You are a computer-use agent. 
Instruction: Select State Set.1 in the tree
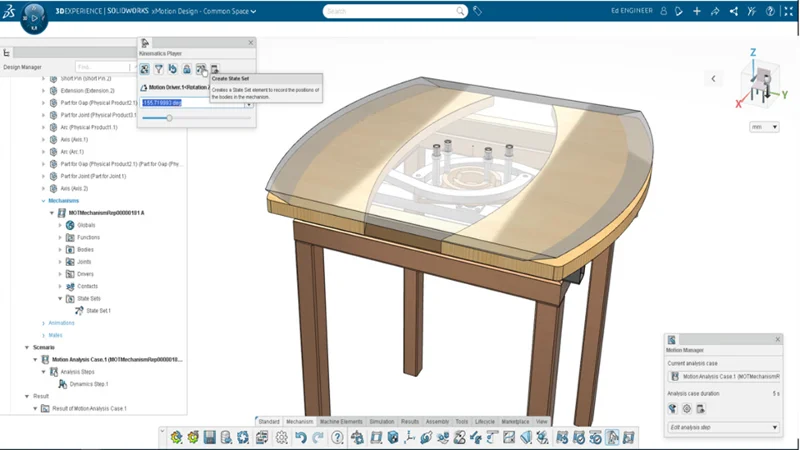click(97, 311)
